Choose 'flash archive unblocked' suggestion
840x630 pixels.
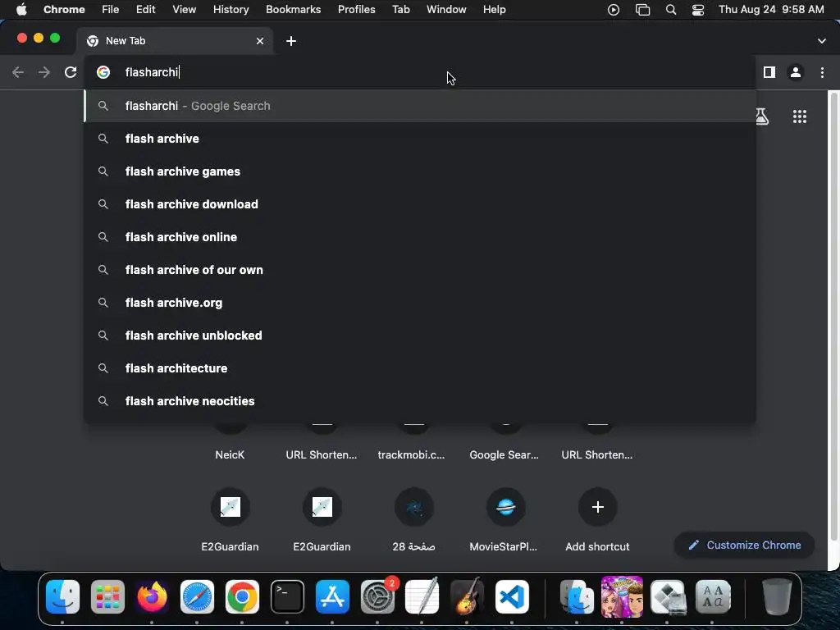pos(420,336)
